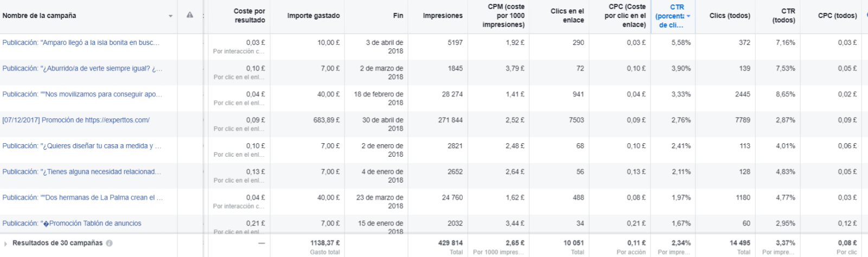Open the Promoción de https://experttos.com/ campaign
The width and height of the screenshot is (868, 257).
pos(76,120)
